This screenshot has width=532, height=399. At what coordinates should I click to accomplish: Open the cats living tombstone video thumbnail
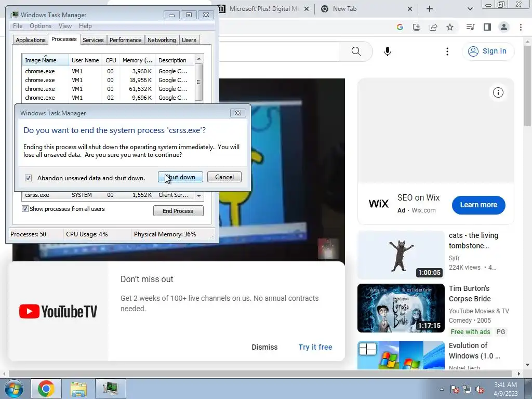click(401, 255)
